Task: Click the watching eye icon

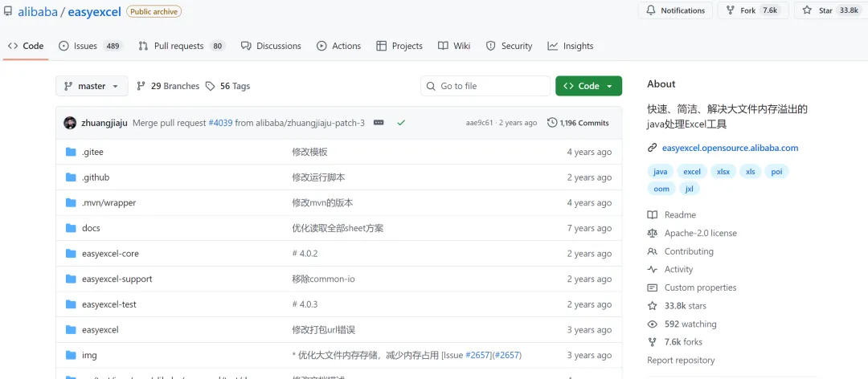Action: tap(653, 324)
